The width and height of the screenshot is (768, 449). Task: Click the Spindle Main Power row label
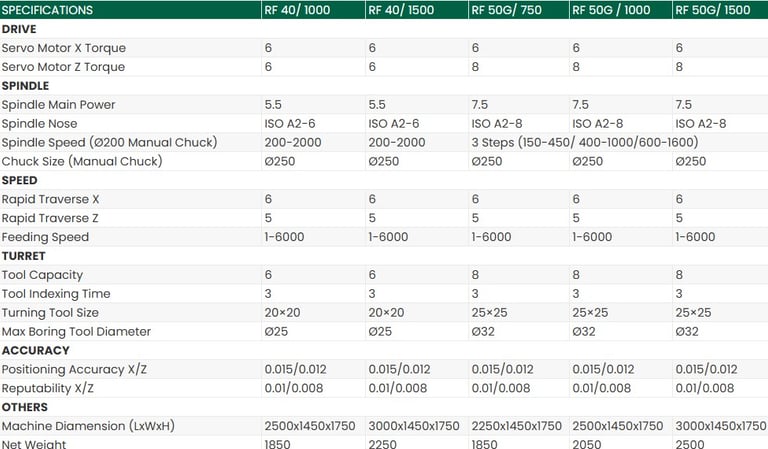tap(58, 105)
